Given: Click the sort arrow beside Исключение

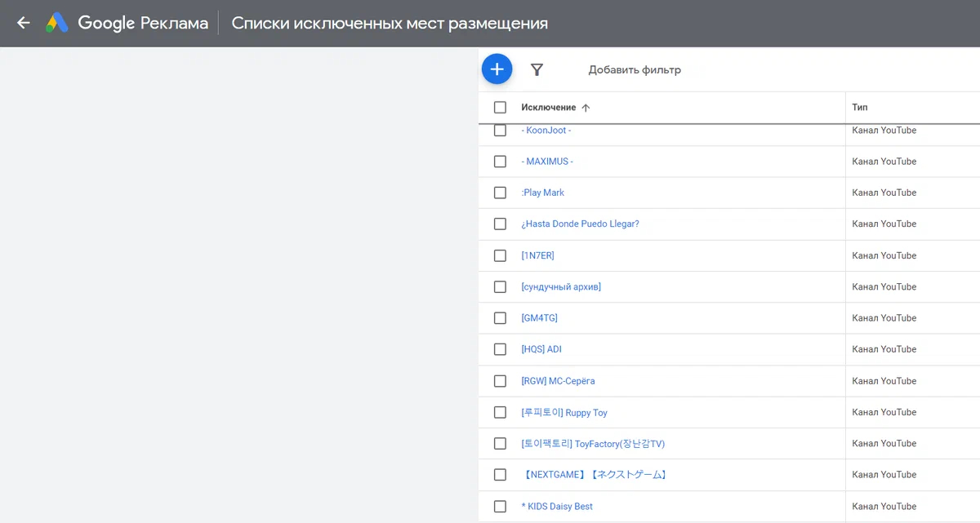Looking at the screenshot, I should (586, 108).
